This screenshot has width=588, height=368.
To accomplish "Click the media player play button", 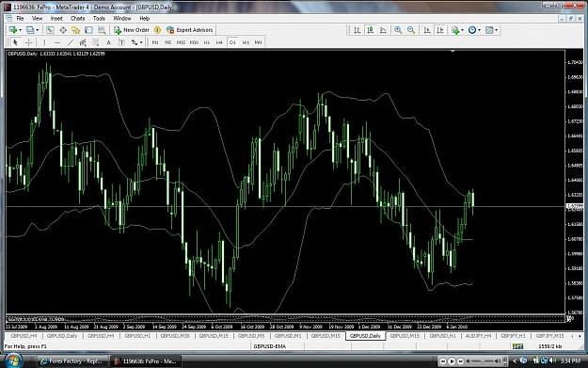I will coord(452,361).
